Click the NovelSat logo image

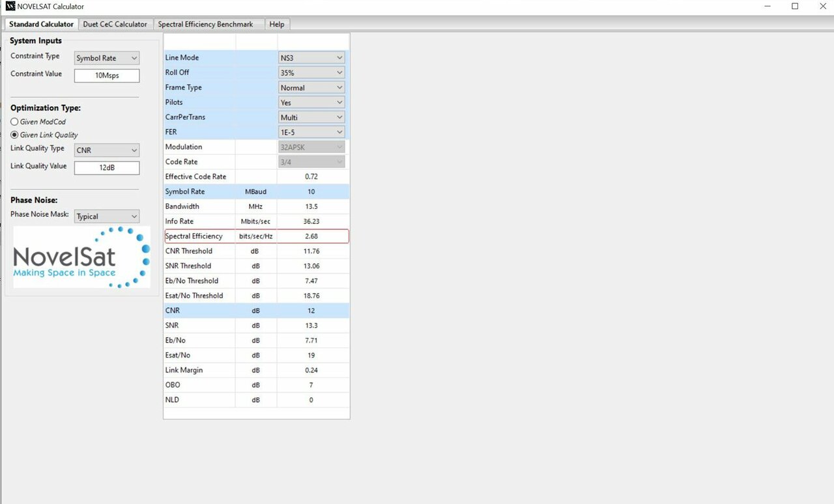coord(81,257)
